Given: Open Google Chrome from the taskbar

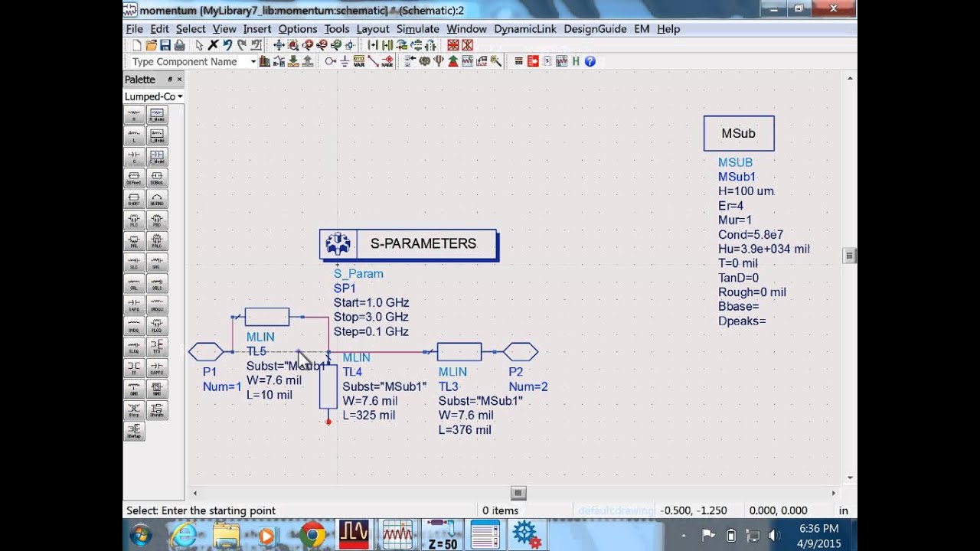Looking at the screenshot, I should (x=312, y=535).
